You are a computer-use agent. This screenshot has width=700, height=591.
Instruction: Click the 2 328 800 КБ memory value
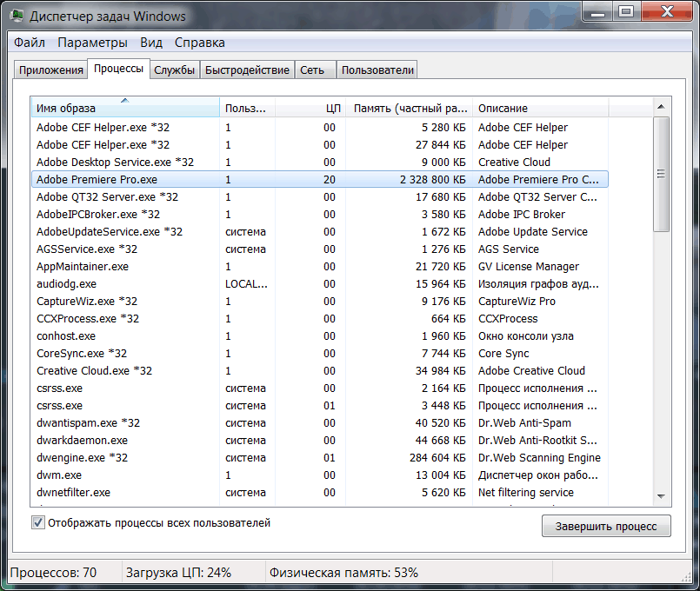click(x=432, y=179)
